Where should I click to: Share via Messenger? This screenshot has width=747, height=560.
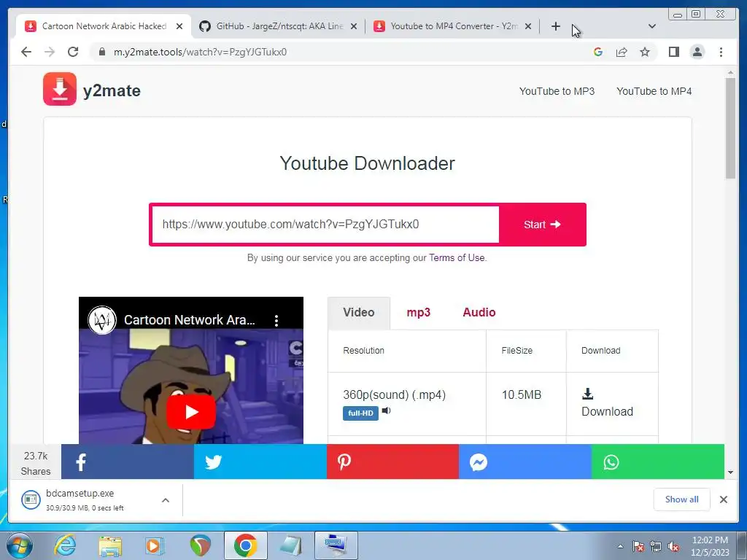coord(525,462)
